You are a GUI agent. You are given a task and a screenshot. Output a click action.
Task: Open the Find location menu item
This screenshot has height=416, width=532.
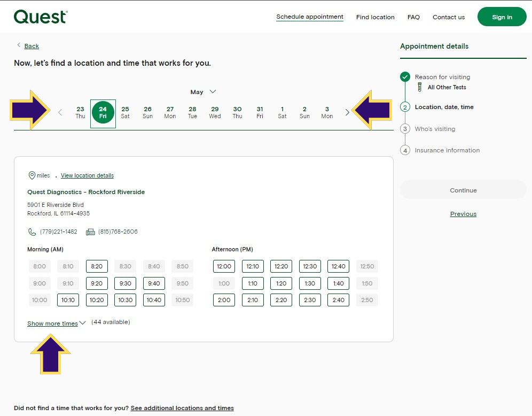coord(375,17)
